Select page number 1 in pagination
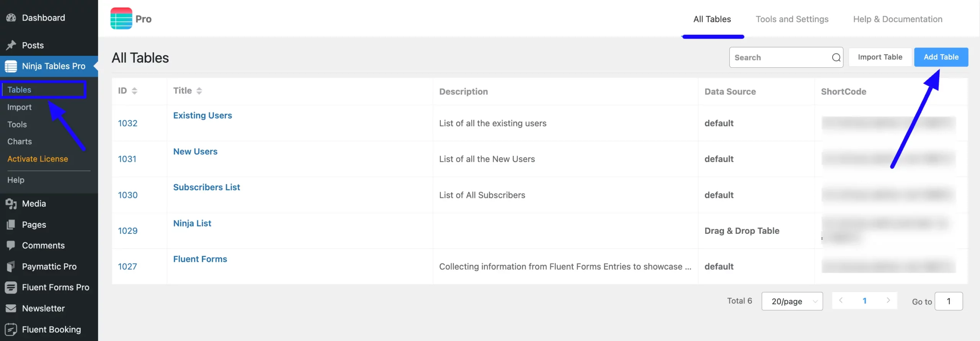This screenshot has width=980, height=341. (x=864, y=301)
